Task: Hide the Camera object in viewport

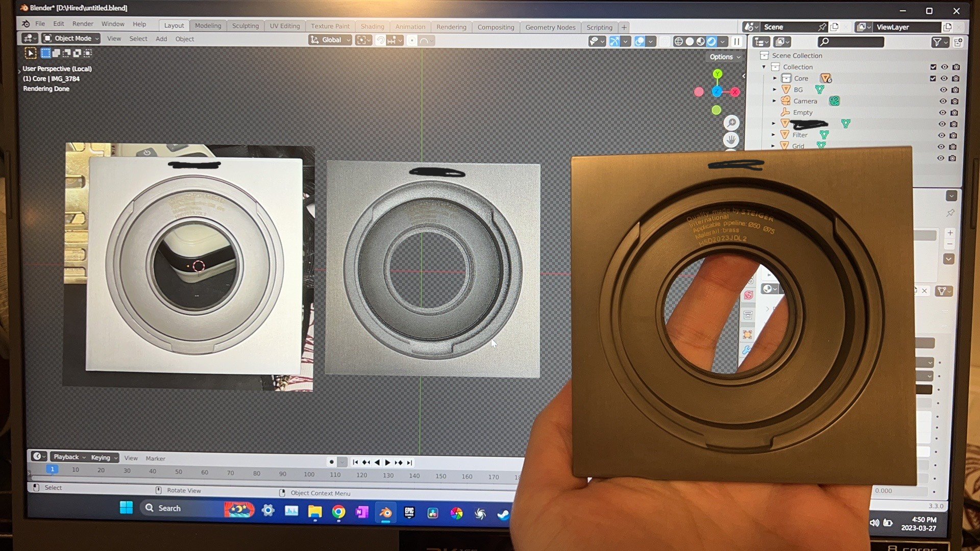Action: [x=943, y=102]
